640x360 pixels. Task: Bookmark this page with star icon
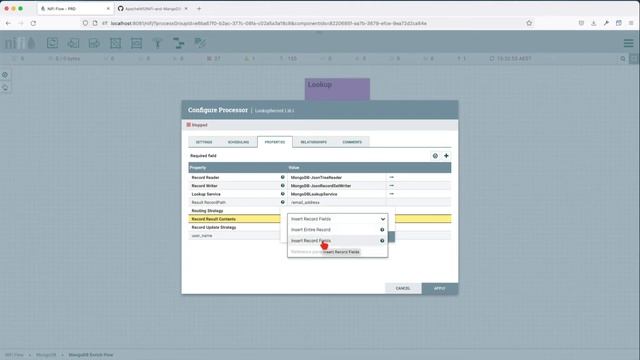529,23
